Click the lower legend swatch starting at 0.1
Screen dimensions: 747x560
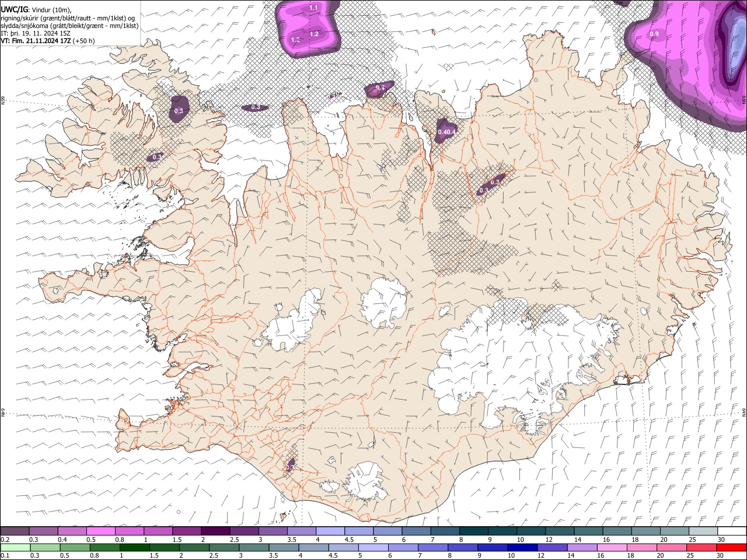tap(15, 547)
